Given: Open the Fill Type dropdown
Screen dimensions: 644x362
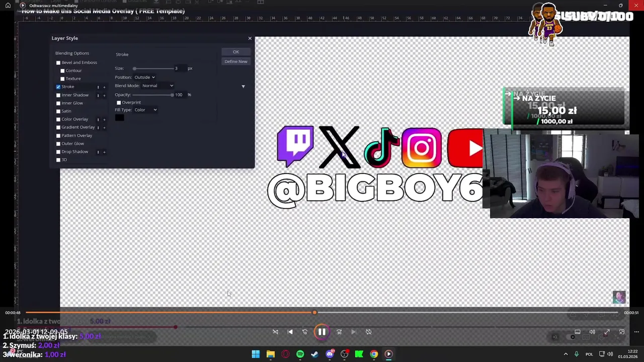Looking at the screenshot, I should click(145, 110).
